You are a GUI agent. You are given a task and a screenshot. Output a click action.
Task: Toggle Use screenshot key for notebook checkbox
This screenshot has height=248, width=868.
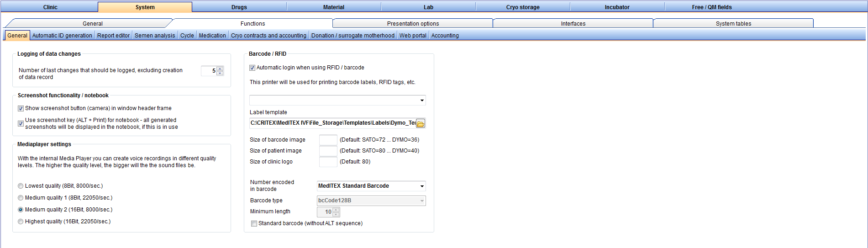pyautogui.click(x=21, y=123)
